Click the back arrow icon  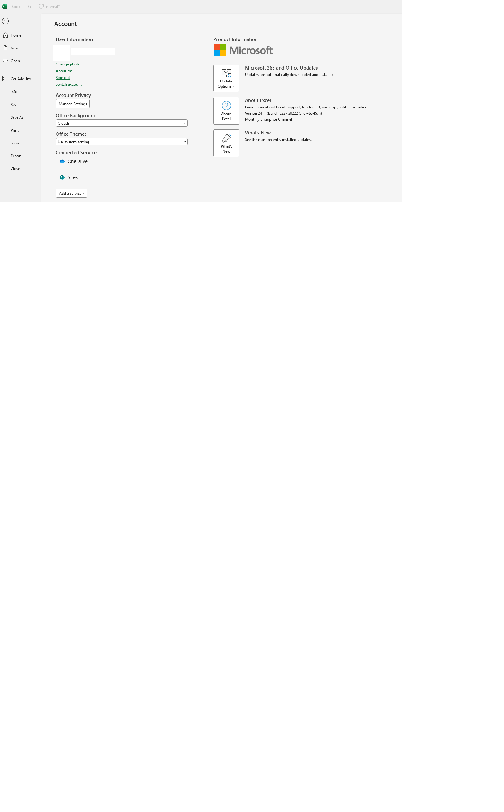(5, 21)
